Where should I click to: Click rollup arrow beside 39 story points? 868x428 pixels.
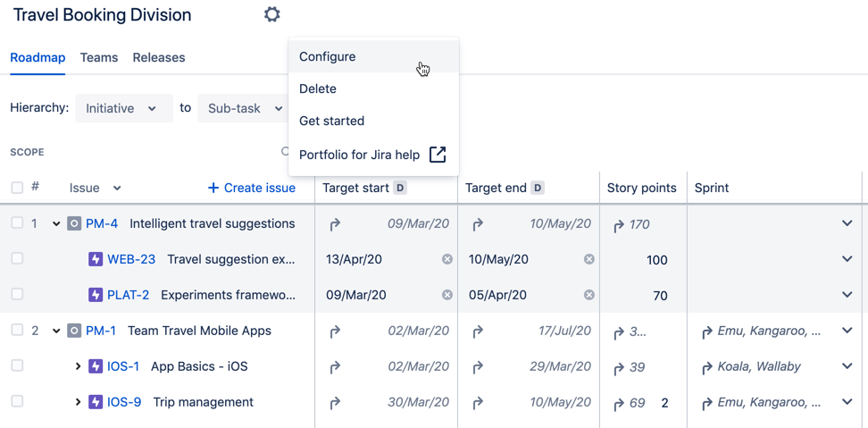click(619, 367)
